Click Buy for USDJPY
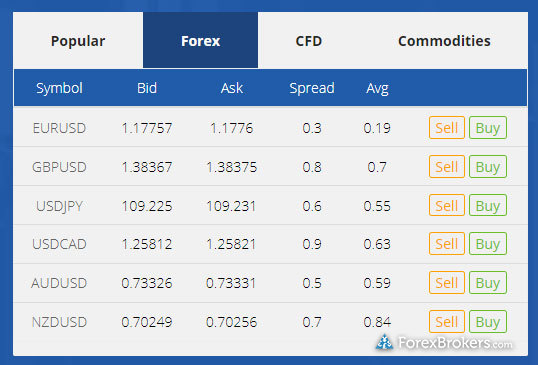538x365 pixels. tap(488, 205)
